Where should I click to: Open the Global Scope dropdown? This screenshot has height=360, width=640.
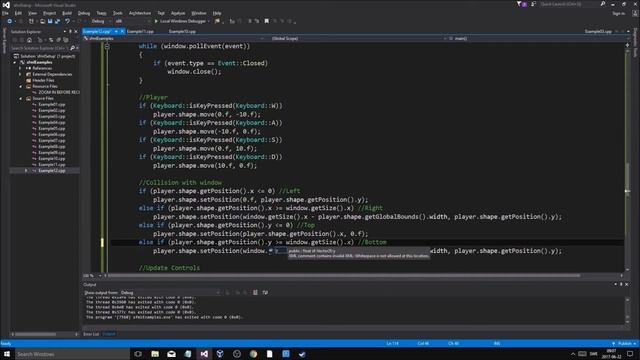355,38
